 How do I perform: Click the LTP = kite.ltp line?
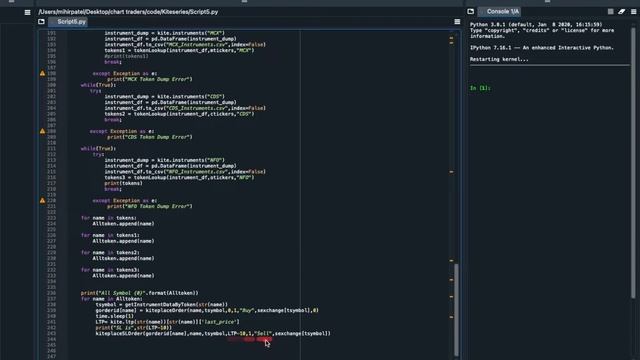[167, 322]
